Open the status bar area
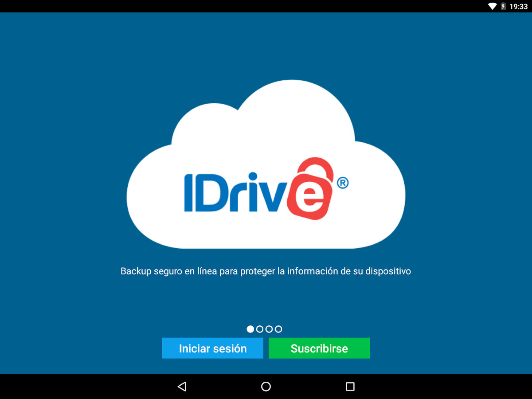Image resolution: width=532 pixels, height=399 pixels. click(266, 6)
